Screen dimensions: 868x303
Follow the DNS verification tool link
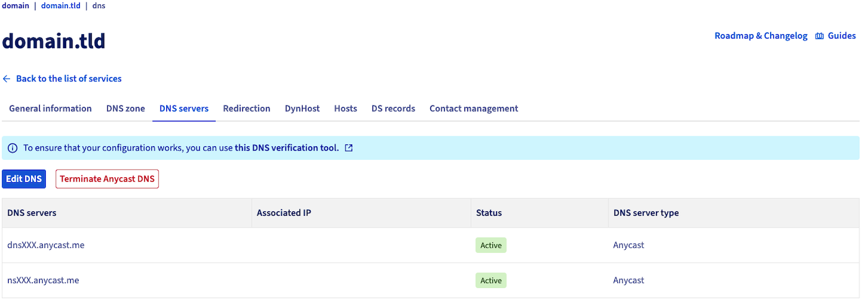coord(286,148)
